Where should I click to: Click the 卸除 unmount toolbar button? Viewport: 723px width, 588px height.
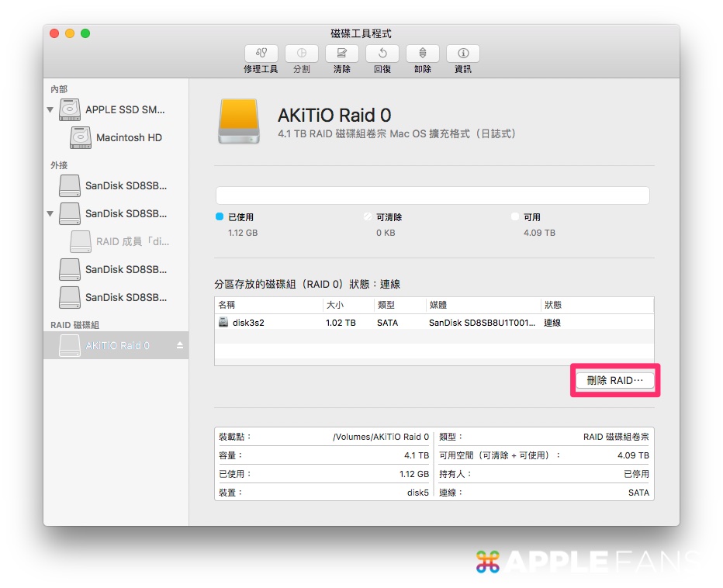point(422,54)
